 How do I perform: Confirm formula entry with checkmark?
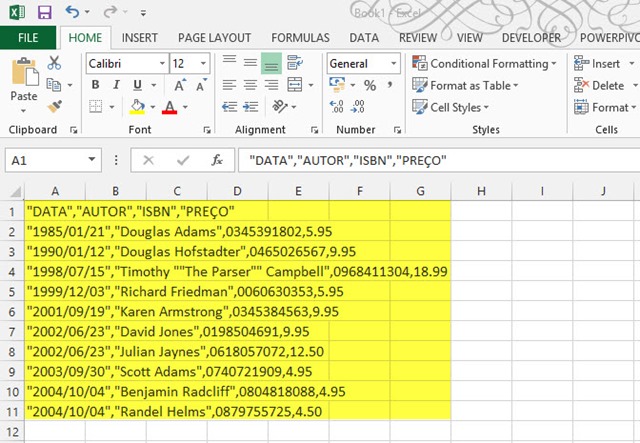click(183, 160)
